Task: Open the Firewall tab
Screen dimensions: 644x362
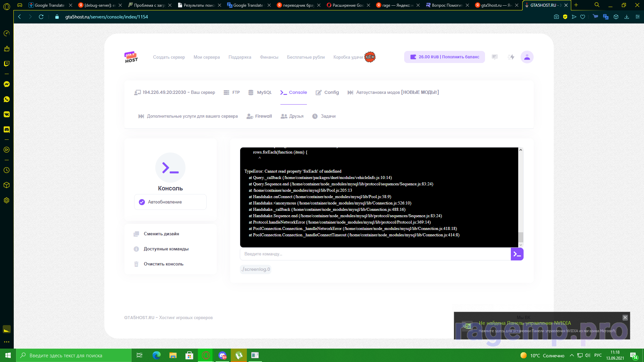Action: 259,116
